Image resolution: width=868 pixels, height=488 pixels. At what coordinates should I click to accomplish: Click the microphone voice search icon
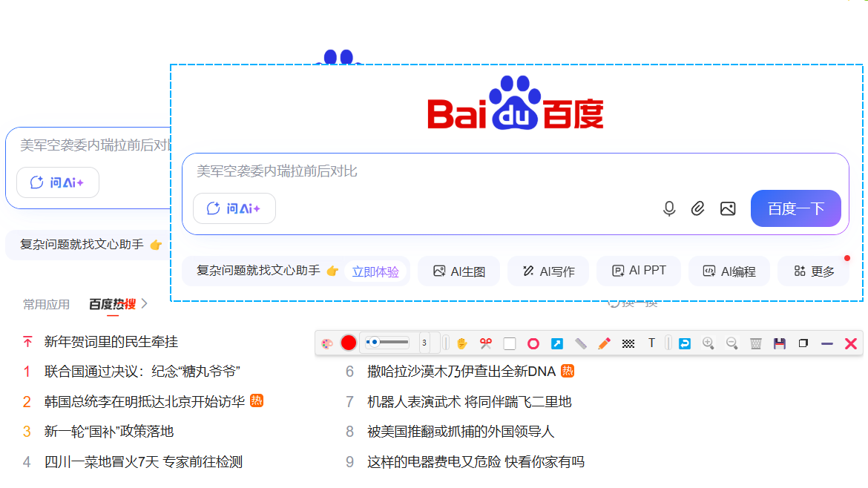click(669, 208)
